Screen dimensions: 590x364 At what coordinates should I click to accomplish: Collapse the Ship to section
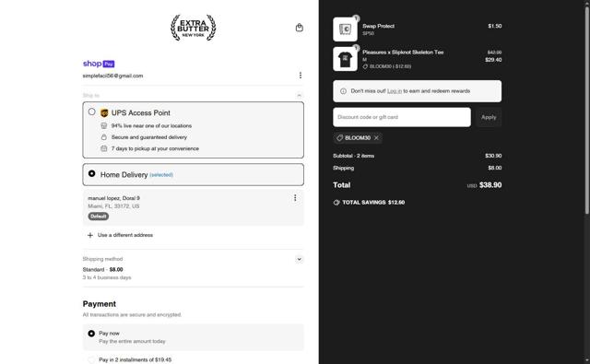pos(299,95)
